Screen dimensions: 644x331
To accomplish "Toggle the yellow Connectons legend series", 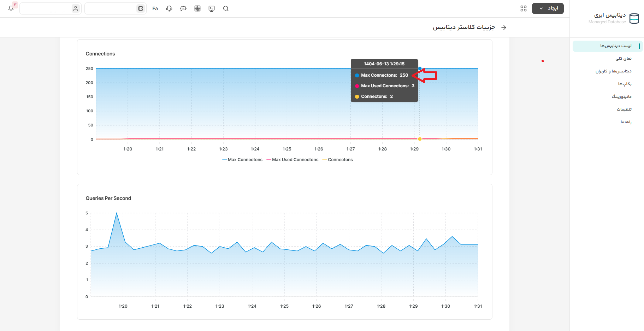I will tap(338, 160).
